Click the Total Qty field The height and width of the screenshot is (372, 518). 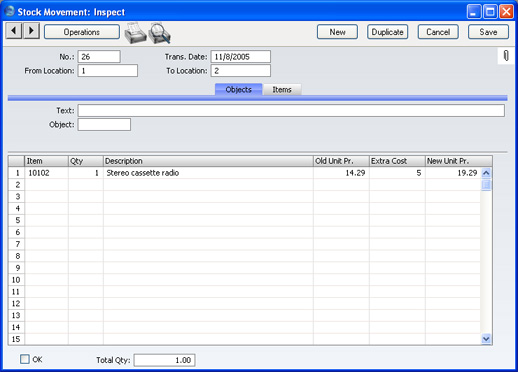click(x=165, y=360)
